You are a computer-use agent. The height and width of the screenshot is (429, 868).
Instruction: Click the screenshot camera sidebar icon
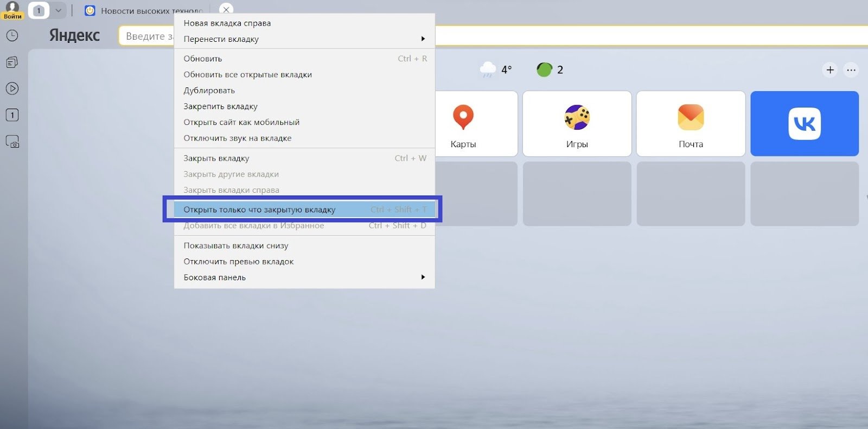point(12,142)
